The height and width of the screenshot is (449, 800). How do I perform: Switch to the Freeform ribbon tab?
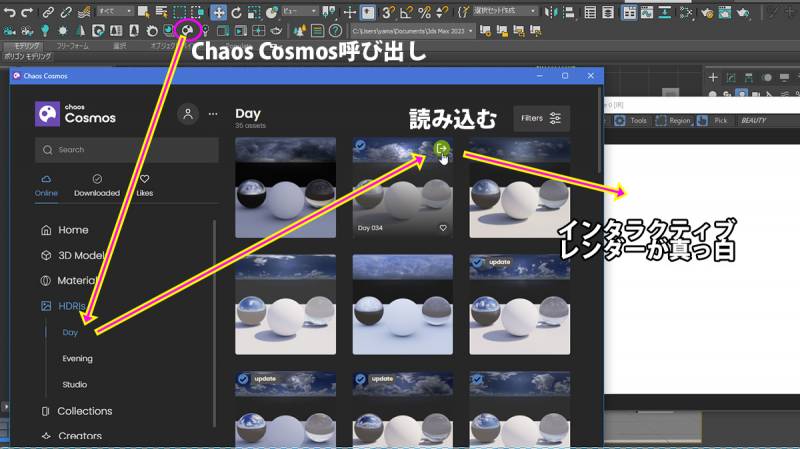click(x=72, y=46)
